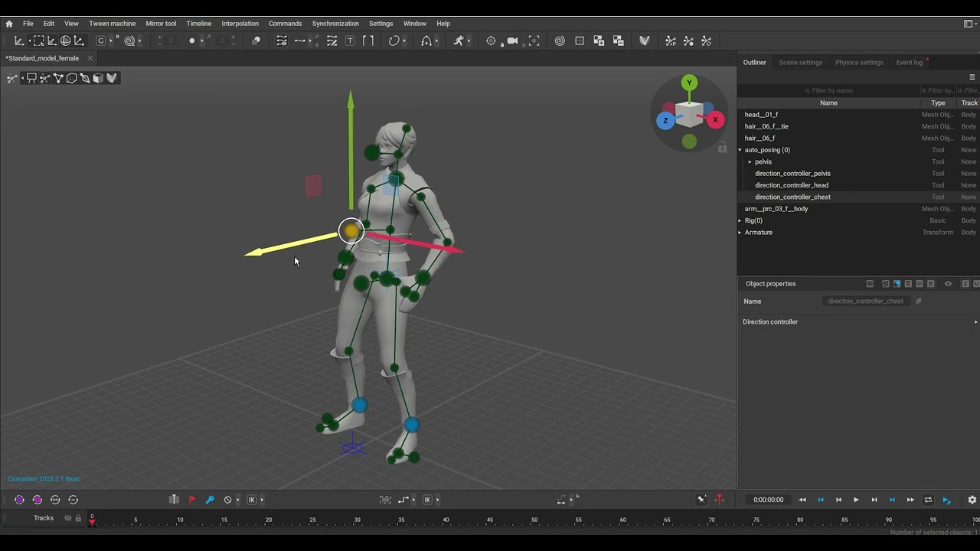The height and width of the screenshot is (551, 980).
Task: Select direction_controller_head in outliner
Action: tap(792, 185)
